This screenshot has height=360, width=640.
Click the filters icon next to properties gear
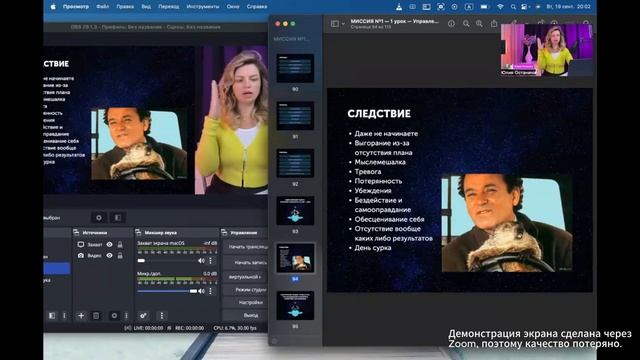coord(118,218)
